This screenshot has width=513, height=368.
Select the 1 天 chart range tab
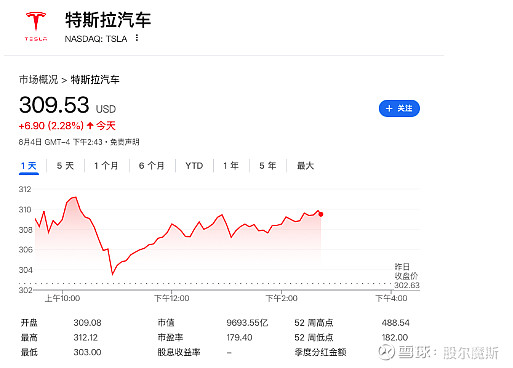(x=29, y=166)
